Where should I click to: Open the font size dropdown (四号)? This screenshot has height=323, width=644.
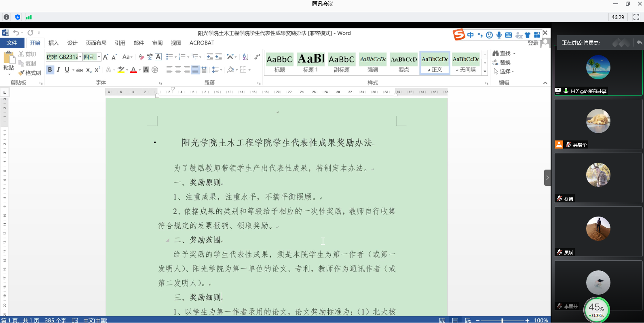pyautogui.click(x=99, y=57)
